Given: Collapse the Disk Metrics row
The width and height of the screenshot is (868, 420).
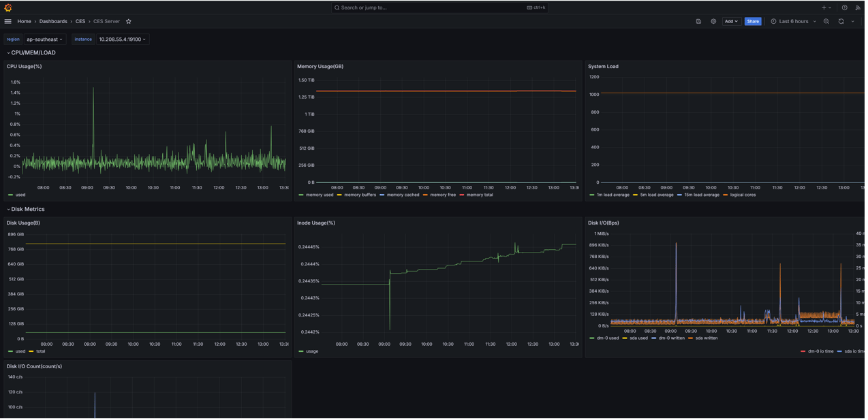Looking at the screenshot, I should click(x=26, y=210).
